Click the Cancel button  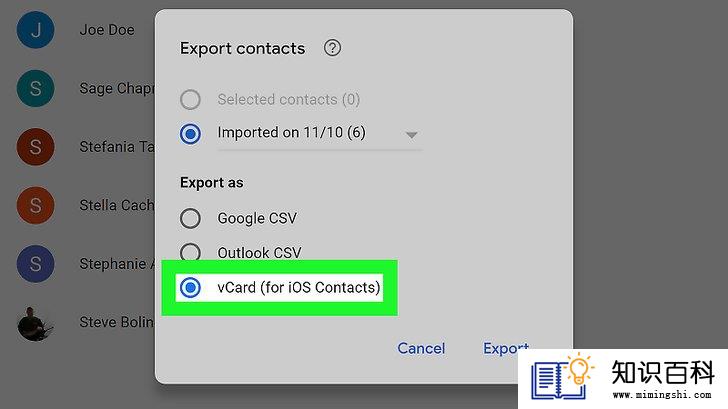click(421, 348)
